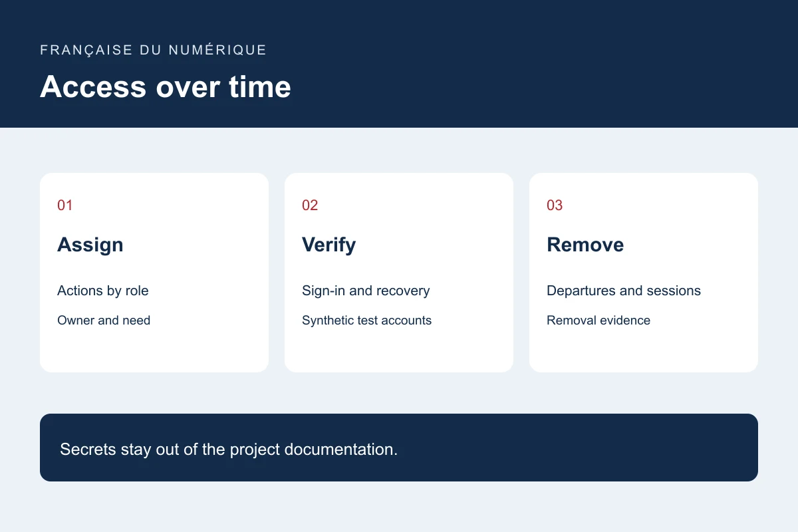This screenshot has height=532, width=798.
Task: Select the "Access over time" title
Action: [166, 87]
